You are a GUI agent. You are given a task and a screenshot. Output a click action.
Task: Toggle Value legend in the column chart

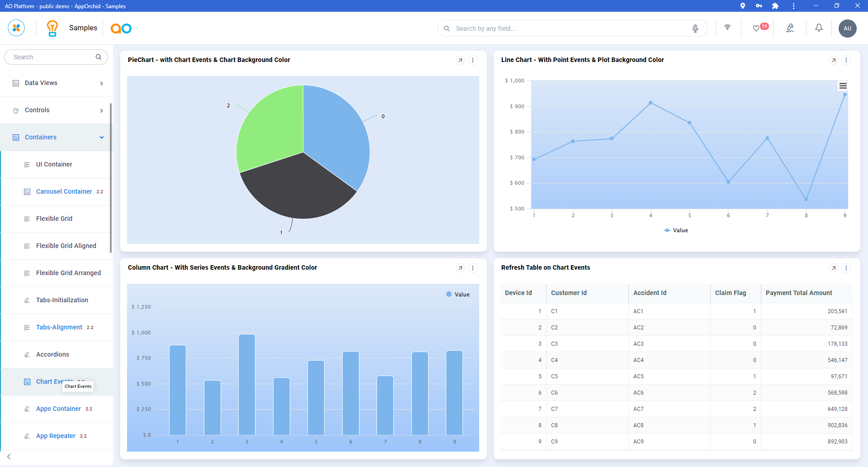(x=458, y=295)
